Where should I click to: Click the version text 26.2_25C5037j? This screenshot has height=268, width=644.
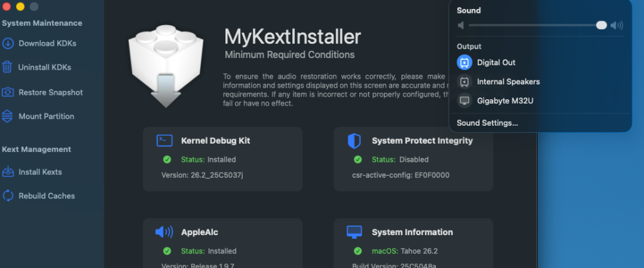point(217,175)
